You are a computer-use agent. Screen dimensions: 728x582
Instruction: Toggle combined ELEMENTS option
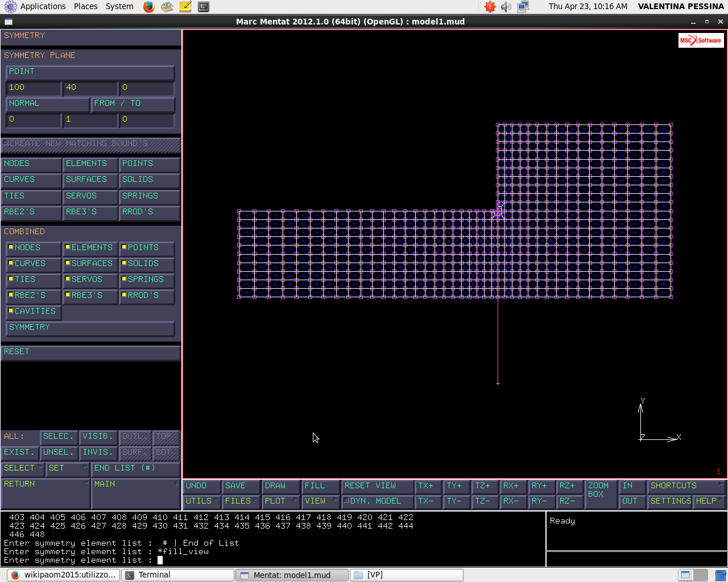(90, 248)
